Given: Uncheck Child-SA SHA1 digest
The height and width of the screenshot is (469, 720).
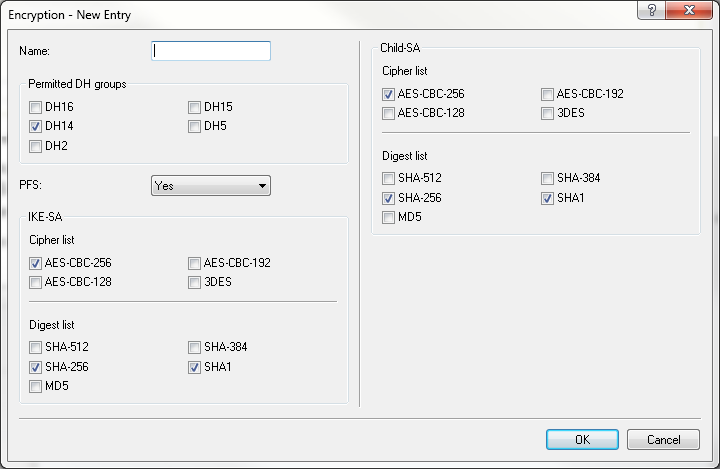Looking at the screenshot, I should pos(548,198).
